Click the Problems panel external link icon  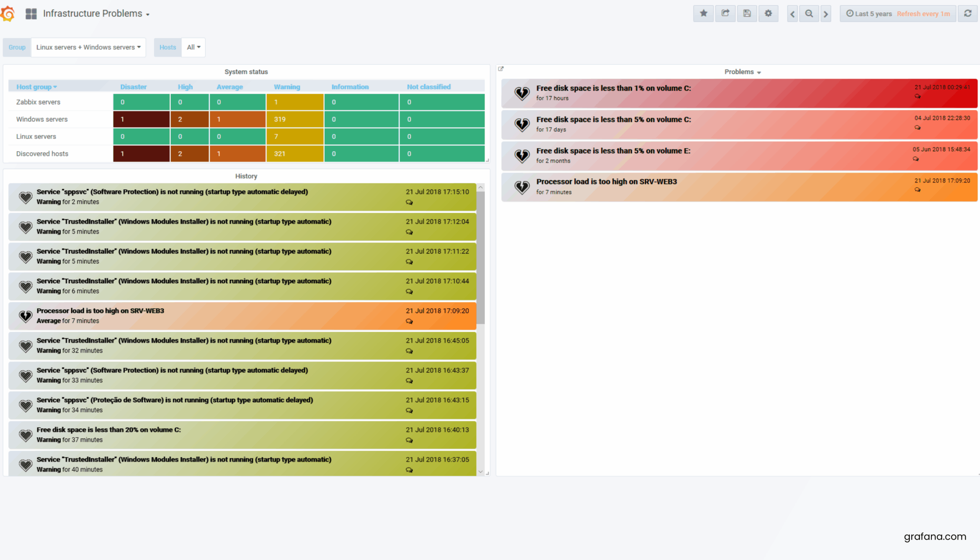coord(501,69)
